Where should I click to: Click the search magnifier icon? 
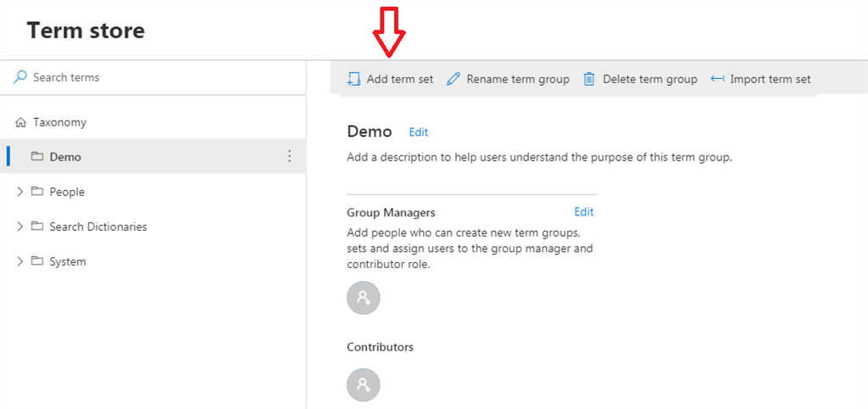pyautogui.click(x=20, y=77)
